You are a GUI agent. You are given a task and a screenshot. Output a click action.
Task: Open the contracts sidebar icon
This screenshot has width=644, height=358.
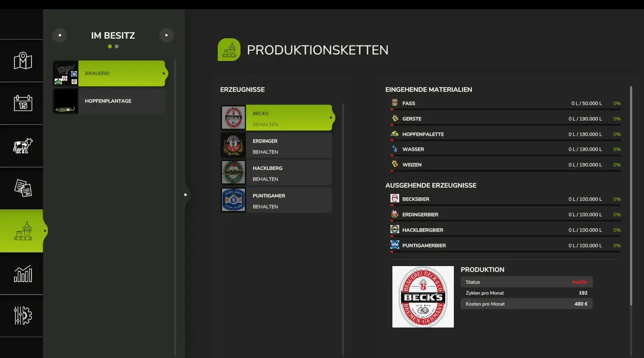(x=23, y=188)
